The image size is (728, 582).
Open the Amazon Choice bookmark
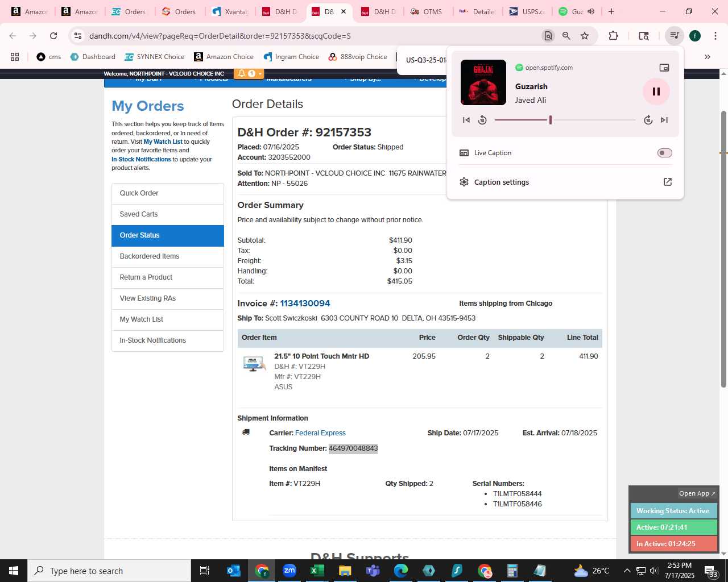(224, 57)
